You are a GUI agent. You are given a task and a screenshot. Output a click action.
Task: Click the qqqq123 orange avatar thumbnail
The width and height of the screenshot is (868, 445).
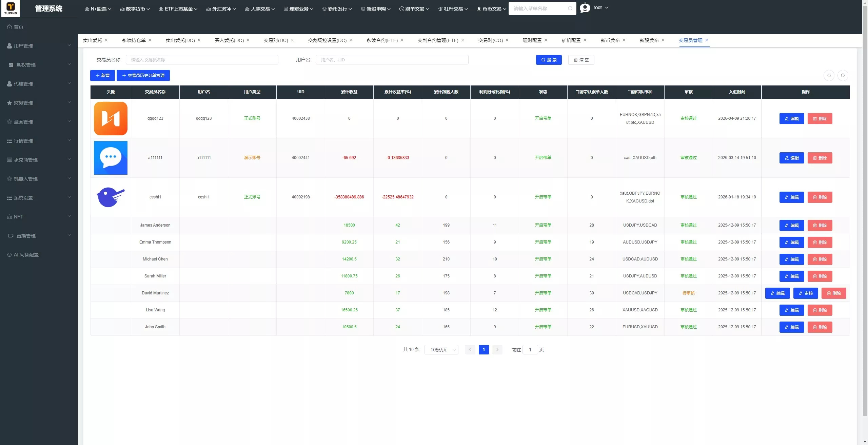[x=111, y=118]
